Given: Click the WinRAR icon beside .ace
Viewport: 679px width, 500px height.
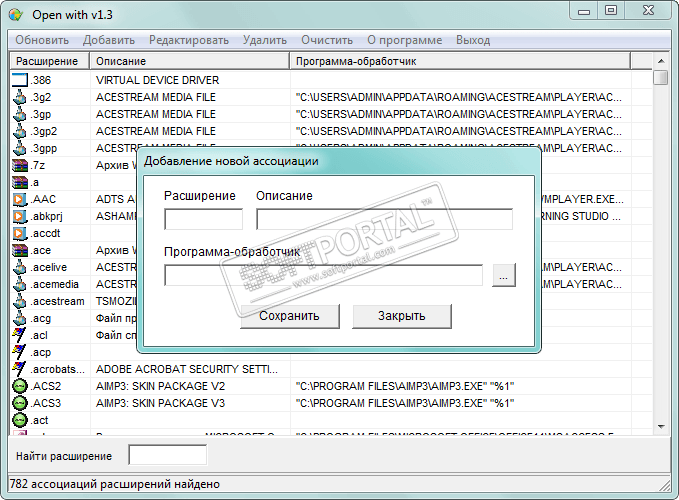Looking at the screenshot, I should coord(19,250).
